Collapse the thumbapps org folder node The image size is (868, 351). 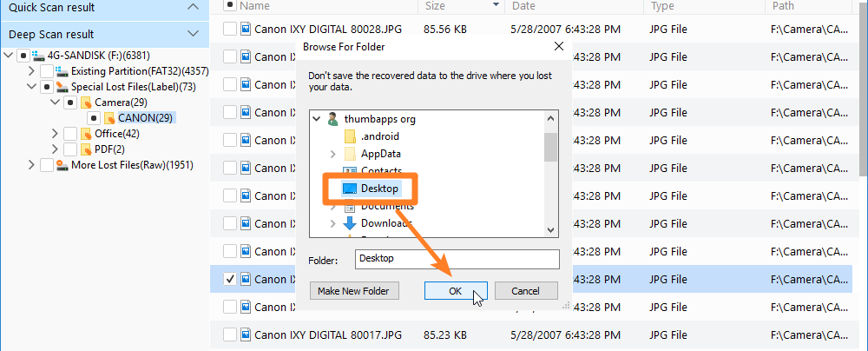point(317,119)
